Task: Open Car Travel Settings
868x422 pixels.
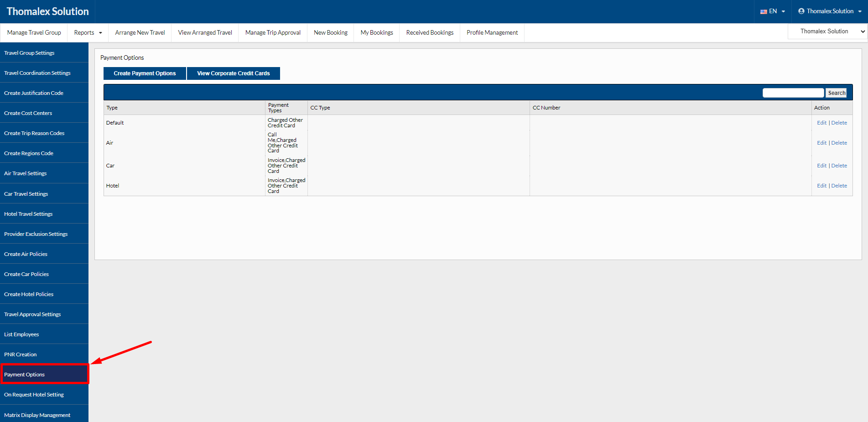Action: point(44,194)
